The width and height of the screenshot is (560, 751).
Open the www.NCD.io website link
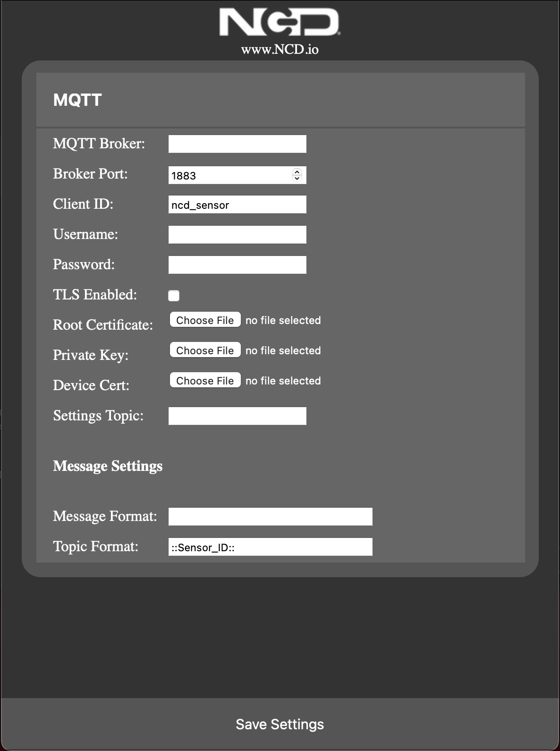point(280,49)
